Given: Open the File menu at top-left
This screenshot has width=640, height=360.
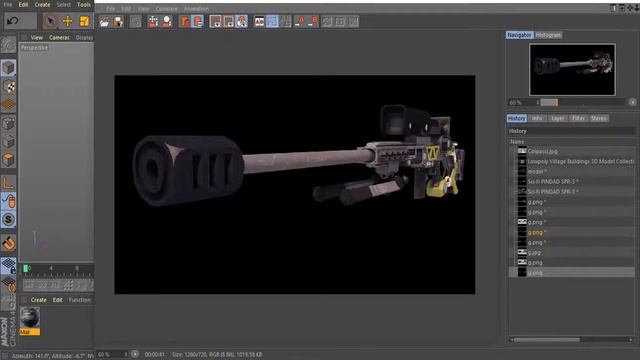Looking at the screenshot, I should 7,4.
